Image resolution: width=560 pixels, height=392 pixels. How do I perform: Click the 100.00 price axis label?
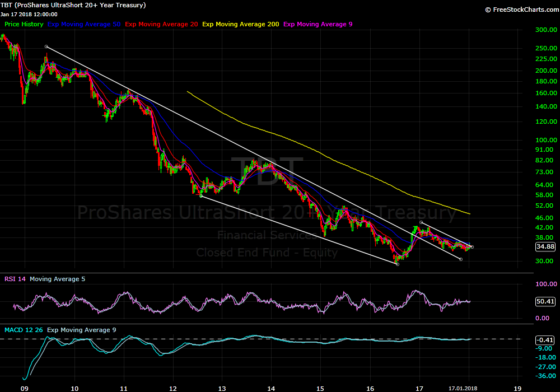tap(546, 140)
